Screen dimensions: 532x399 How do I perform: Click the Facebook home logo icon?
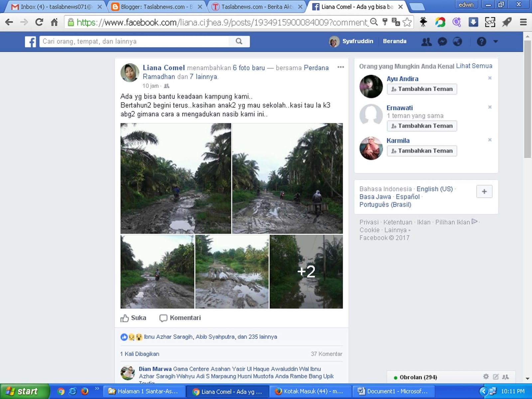point(30,42)
